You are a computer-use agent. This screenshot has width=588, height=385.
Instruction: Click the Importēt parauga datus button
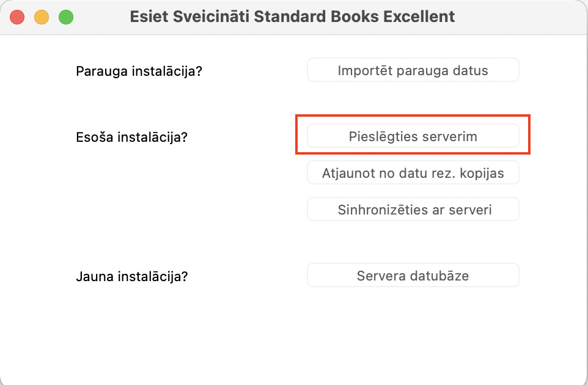(x=413, y=70)
